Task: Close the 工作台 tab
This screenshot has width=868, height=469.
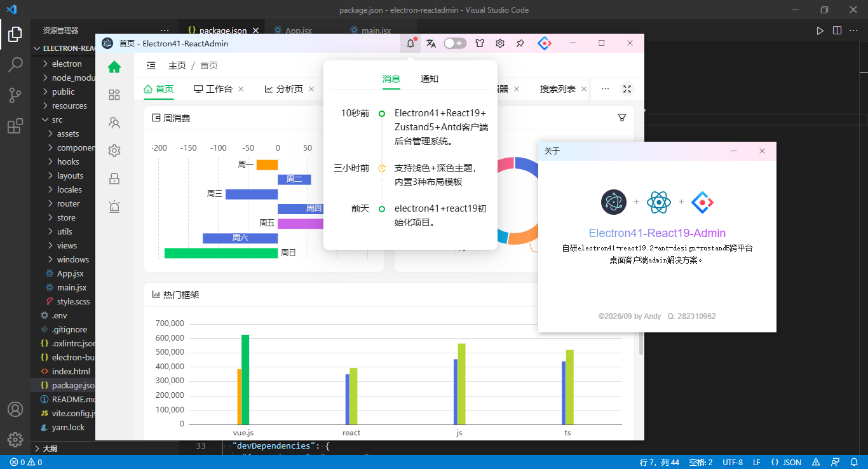Action: pos(241,89)
